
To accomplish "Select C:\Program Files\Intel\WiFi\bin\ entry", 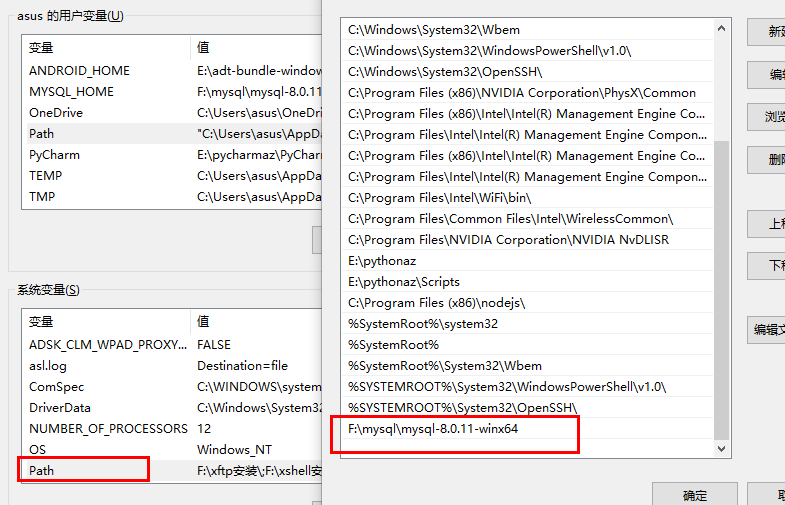I will (528, 198).
